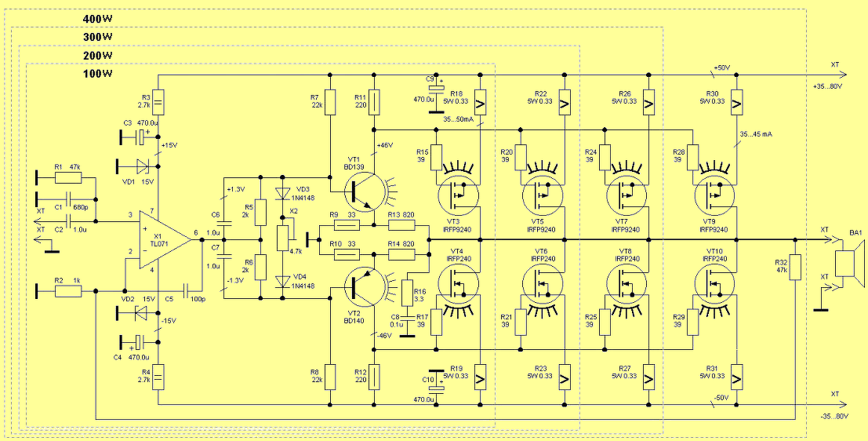Viewport: 868px width, 441px height.
Task: Click the "BD140" part name text
Action: tap(352, 321)
